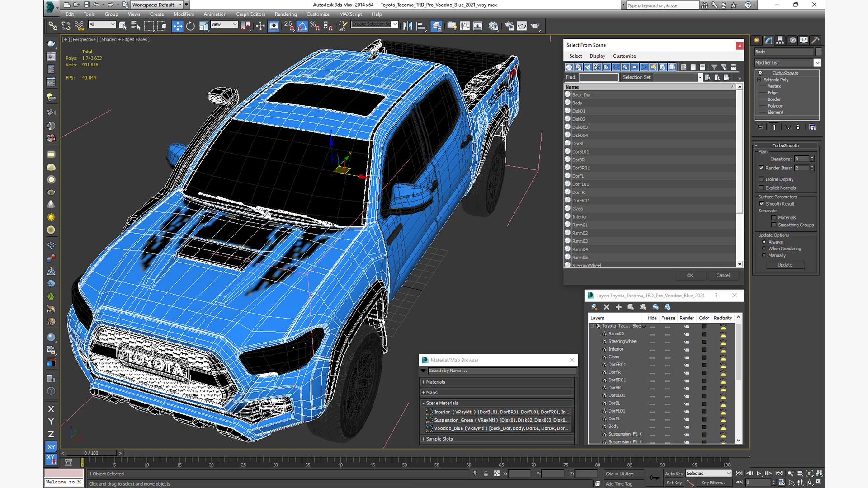Click the Select by Name toolbar icon
This screenshot has height=488, width=868.
(135, 26)
